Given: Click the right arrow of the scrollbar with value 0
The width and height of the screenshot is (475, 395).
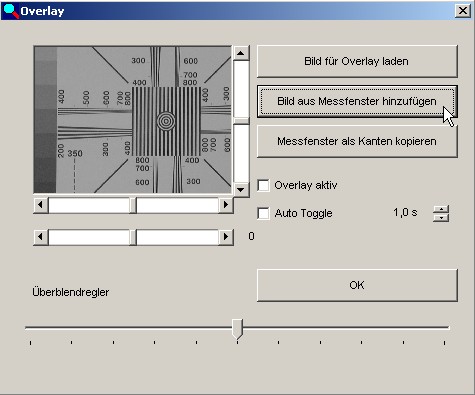Looking at the screenshot, I should pos(226,237).
